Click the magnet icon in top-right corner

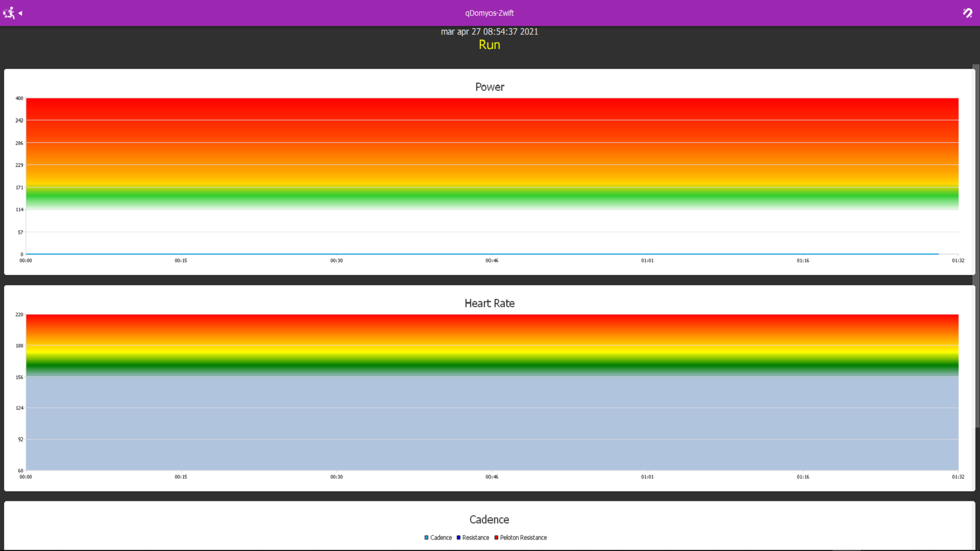967,13
